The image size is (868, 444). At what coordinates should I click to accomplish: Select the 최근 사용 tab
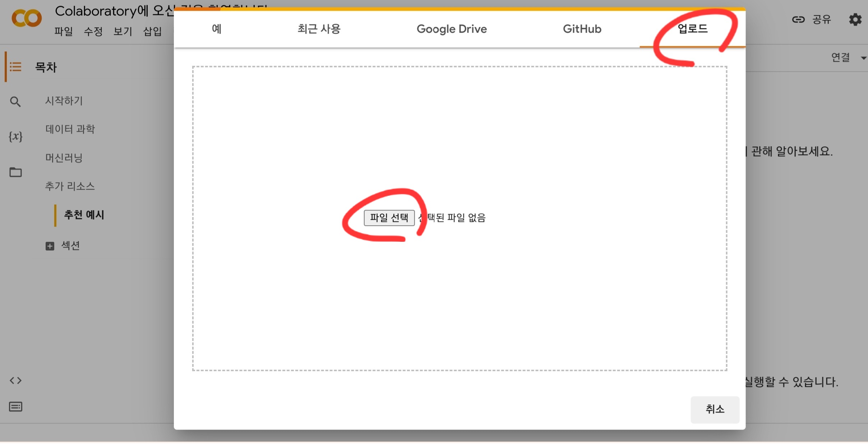[319, 29]
